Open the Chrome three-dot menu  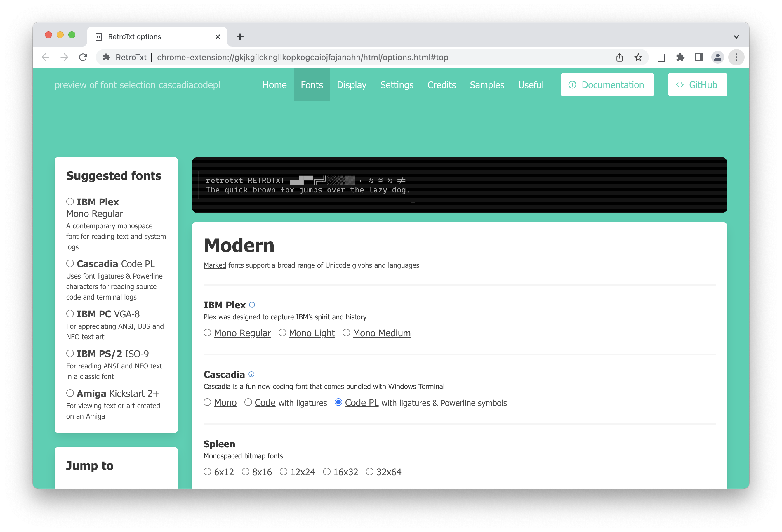point(736,57)
